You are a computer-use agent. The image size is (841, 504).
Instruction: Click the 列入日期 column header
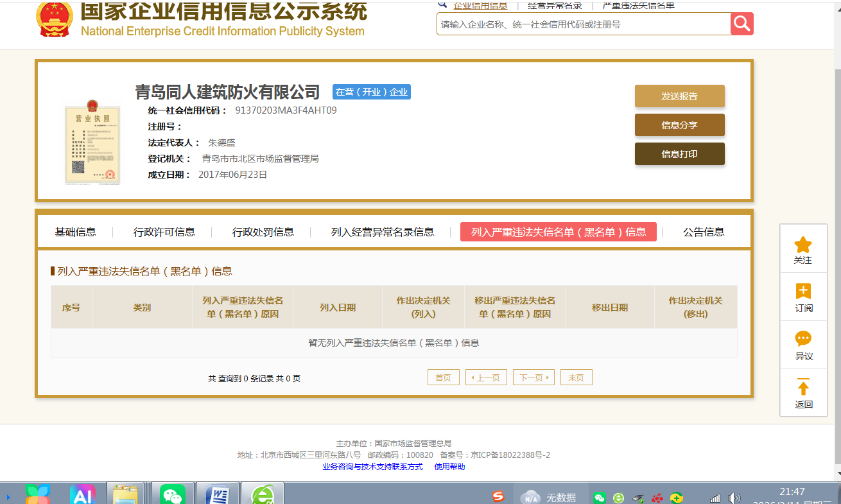338,308
